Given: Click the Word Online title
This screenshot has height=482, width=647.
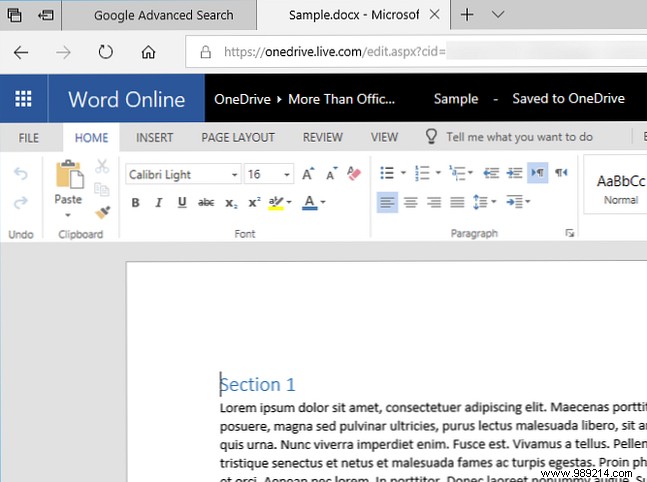Looking at the screenshot, I should pyautogui.click(x=127, y=99).
